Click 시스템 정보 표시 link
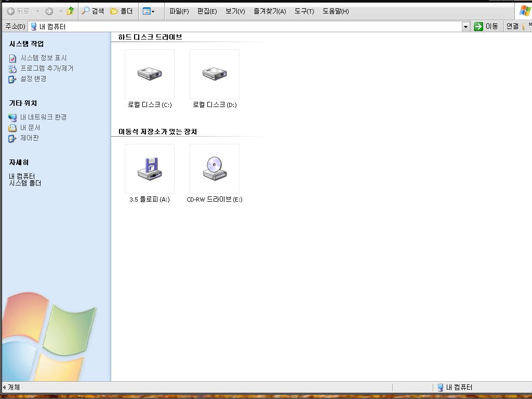This screenshot has width=532, height=399. (x=44, y=58)
